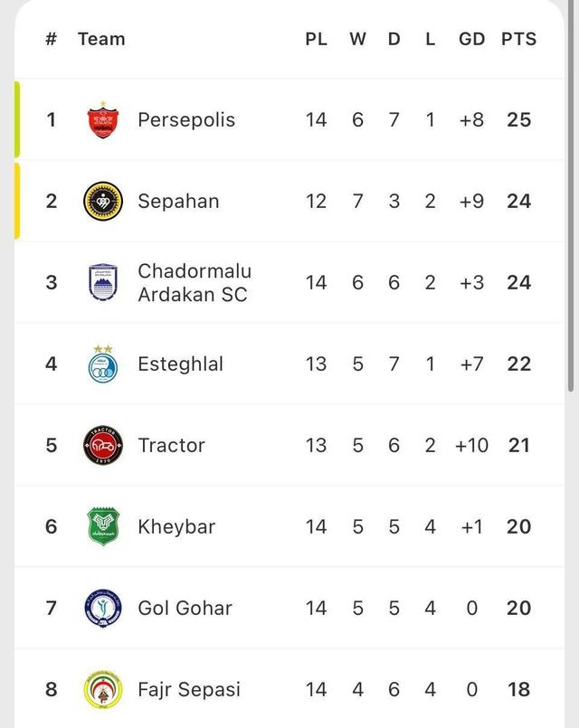579x728 pixels.
Task: Click the W column header
Action: click(358, 39)
